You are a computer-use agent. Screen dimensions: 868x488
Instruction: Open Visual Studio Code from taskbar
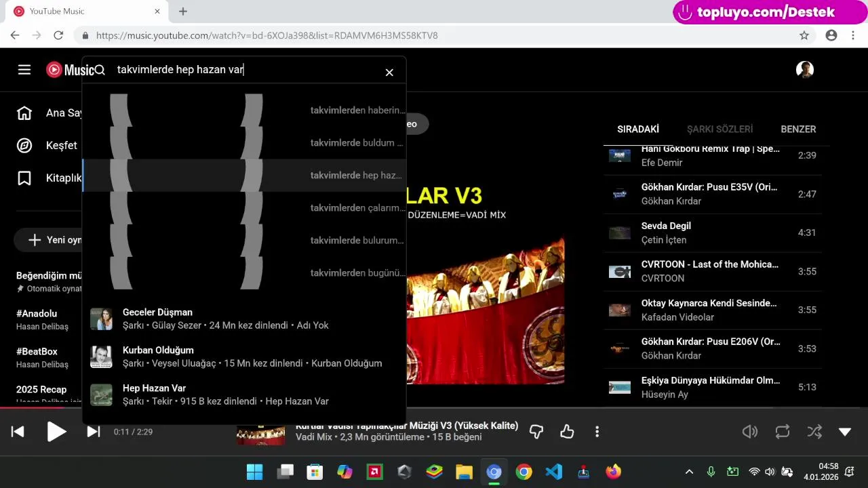click(x=553, y=472)
